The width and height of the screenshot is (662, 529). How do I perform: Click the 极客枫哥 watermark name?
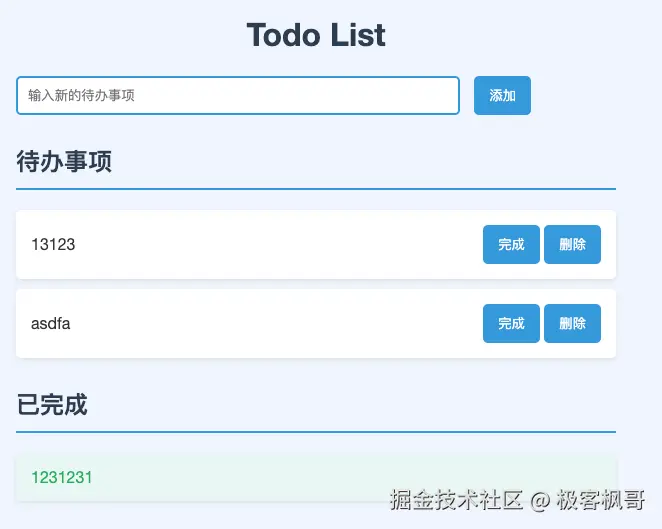pyautogui.click(x=601, y=499)
